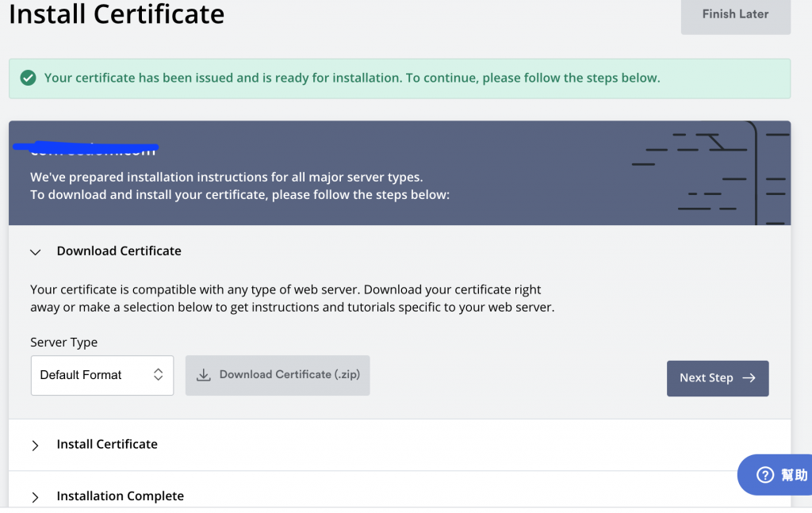Image resolution: width=812 pixels, height=513 pixels.
Task: Click the download arrow icon
Action: [204, 375]
